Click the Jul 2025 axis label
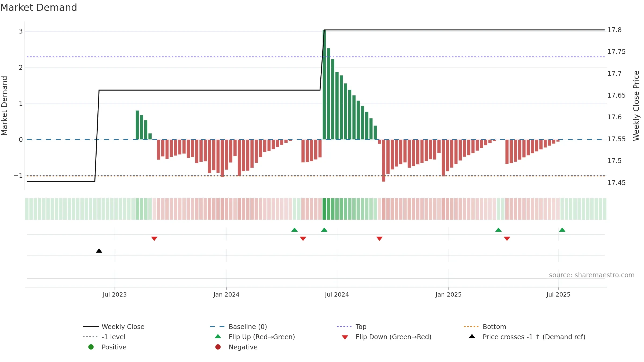This screenshot has width=644, height=362. click(558, 295)
